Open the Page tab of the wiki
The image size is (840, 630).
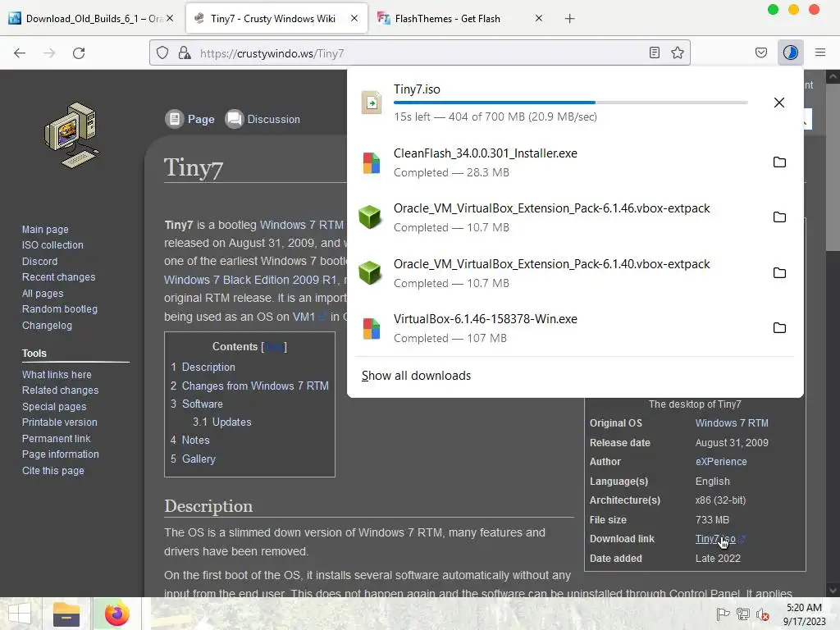pos(189,119)
